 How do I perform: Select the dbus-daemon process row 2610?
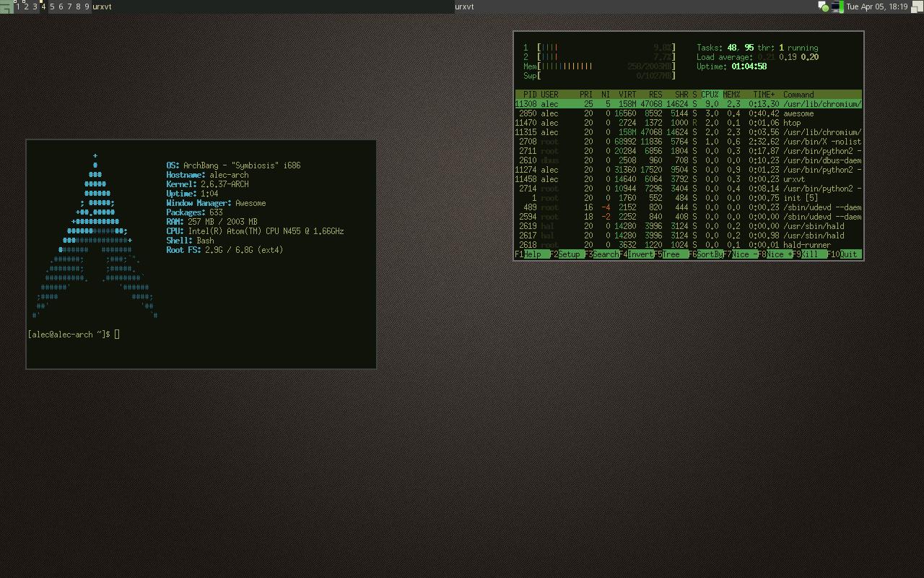(x=688, y=160)
